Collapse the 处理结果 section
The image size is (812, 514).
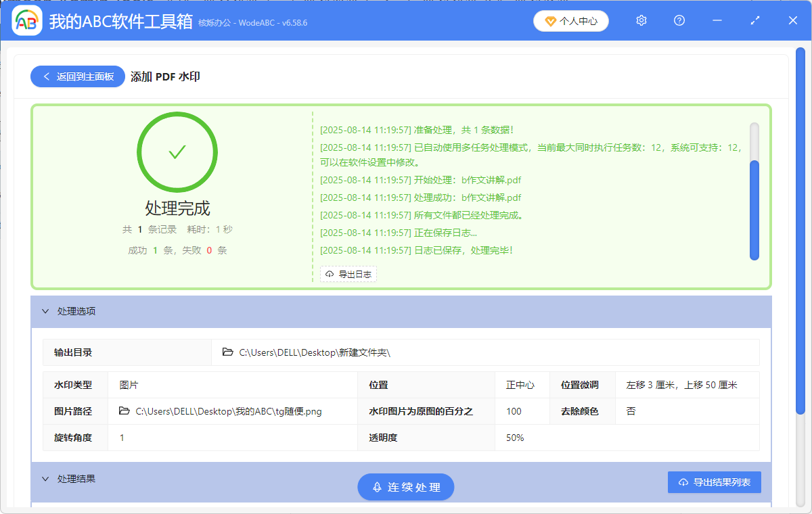(x=45, y=479)
